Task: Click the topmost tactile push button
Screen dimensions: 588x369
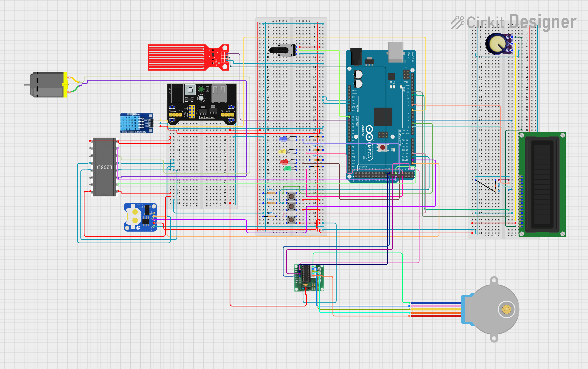Action: (291, 196)
